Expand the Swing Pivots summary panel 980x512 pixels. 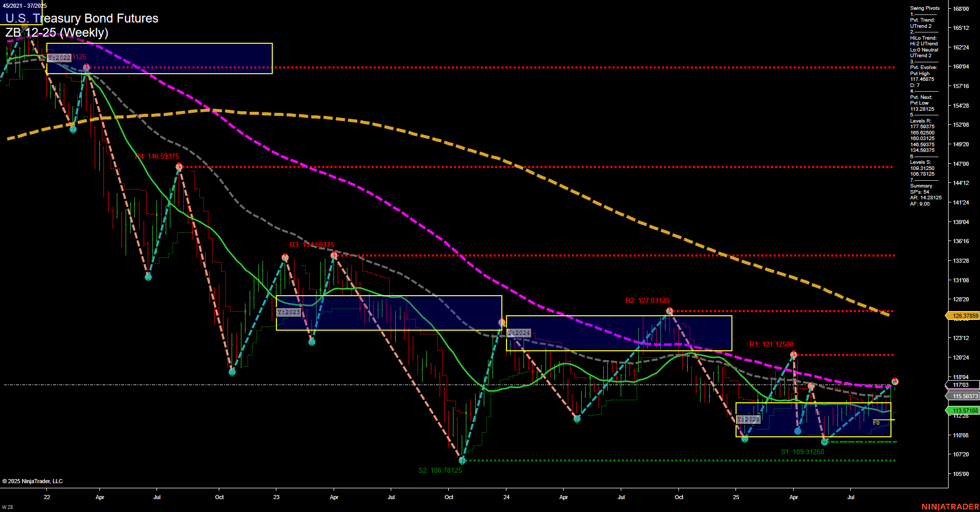pyautogui.click(x=924, y=8)
